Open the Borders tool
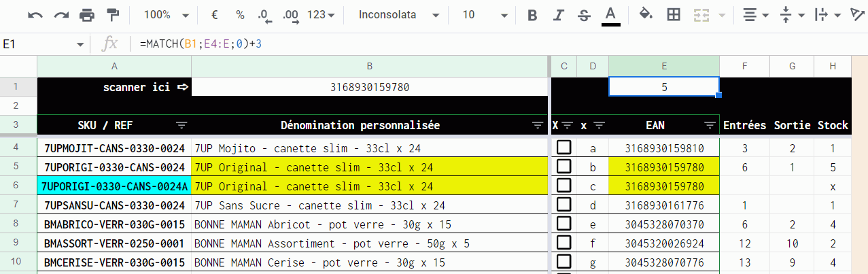This screenshot has height=274, width=868. (x=673, y=15)
